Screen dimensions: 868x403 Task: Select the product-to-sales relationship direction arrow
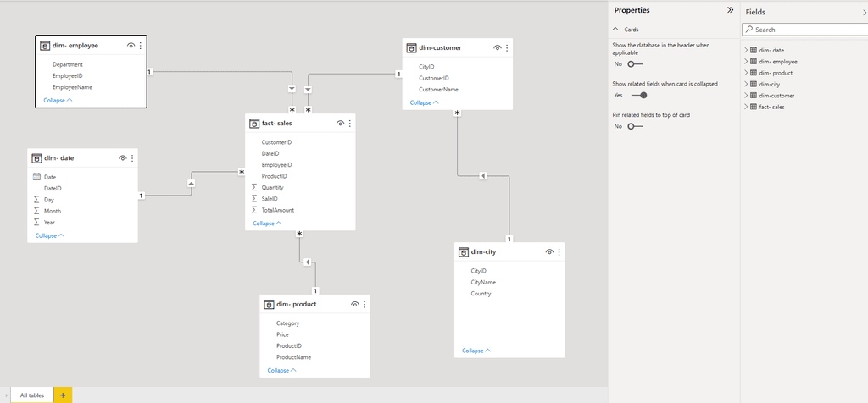coord(307,262)
